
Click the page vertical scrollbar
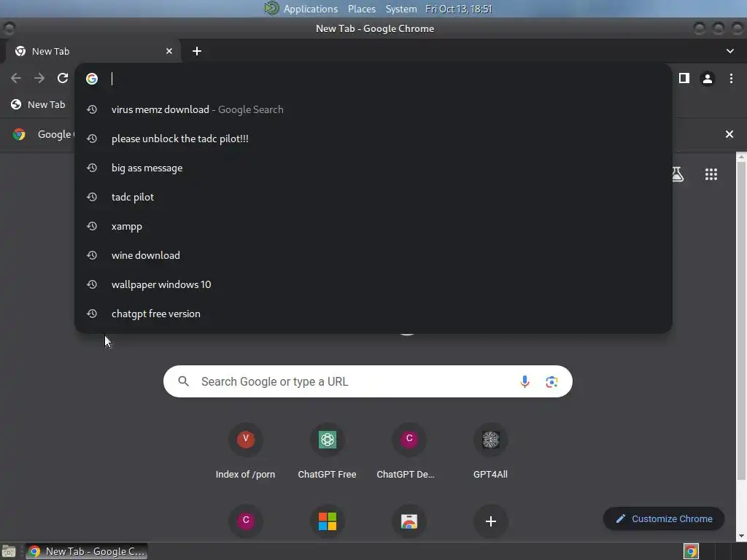tap(741, 322)
